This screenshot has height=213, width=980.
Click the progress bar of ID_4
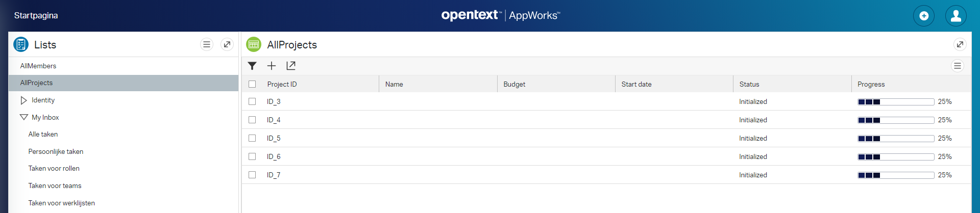point(896,120)
